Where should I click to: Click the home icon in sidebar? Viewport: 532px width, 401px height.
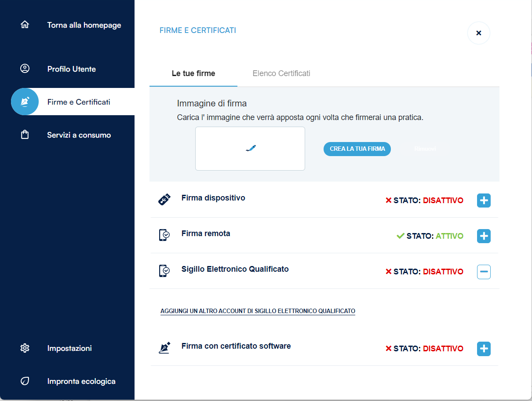25,25
